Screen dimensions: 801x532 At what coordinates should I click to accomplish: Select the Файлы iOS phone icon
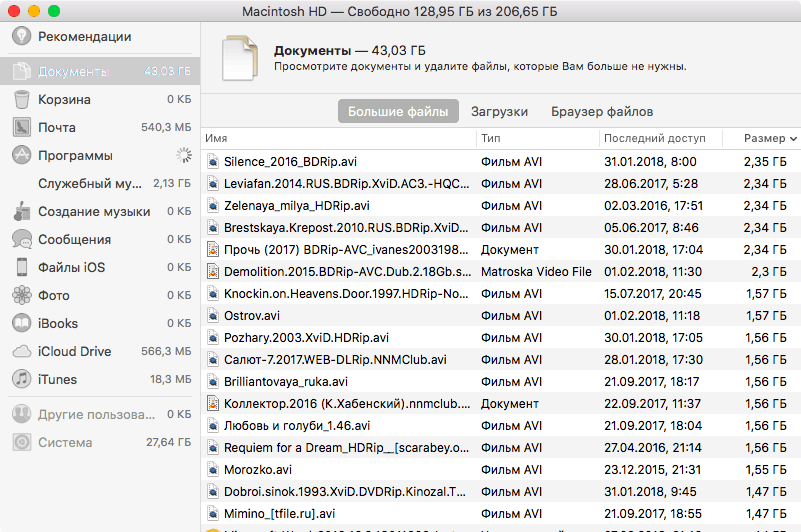21,267
